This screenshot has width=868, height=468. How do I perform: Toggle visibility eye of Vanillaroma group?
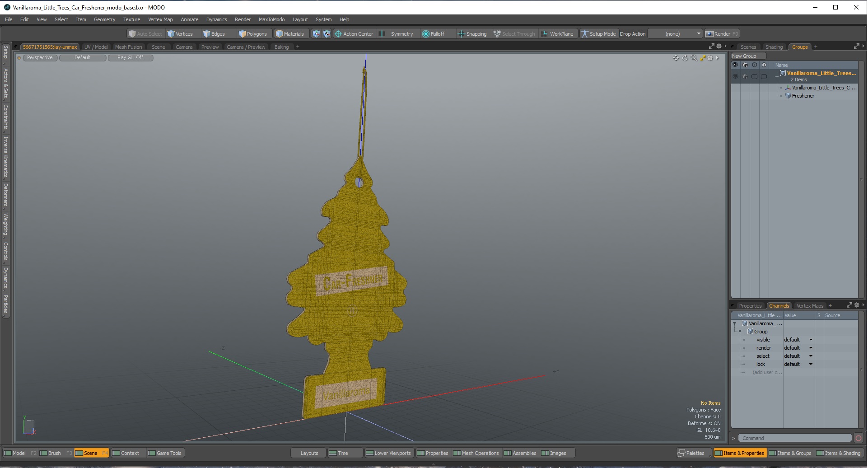pos(735,76)
